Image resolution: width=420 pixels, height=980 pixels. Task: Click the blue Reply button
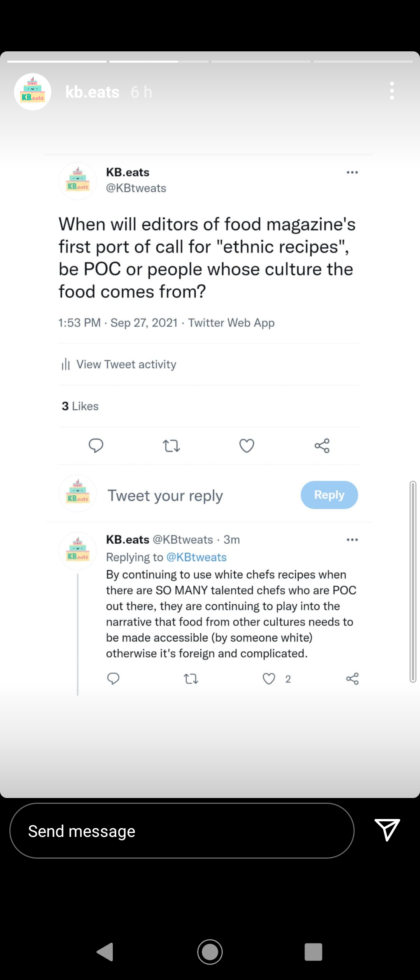tap(329, 495)
